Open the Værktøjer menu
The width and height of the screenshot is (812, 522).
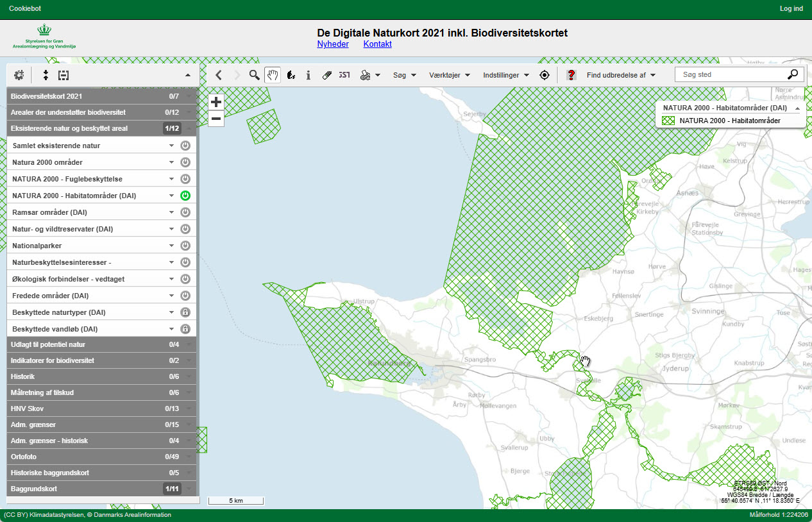tap(449, 75)
